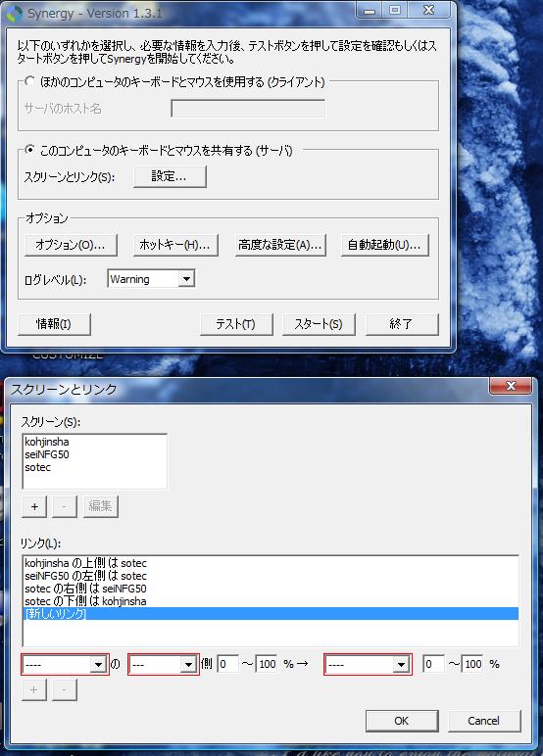This screenshot has width=543, height=756.
Task: Click the Synergy title bar app icon
Action: coord(15,13)
